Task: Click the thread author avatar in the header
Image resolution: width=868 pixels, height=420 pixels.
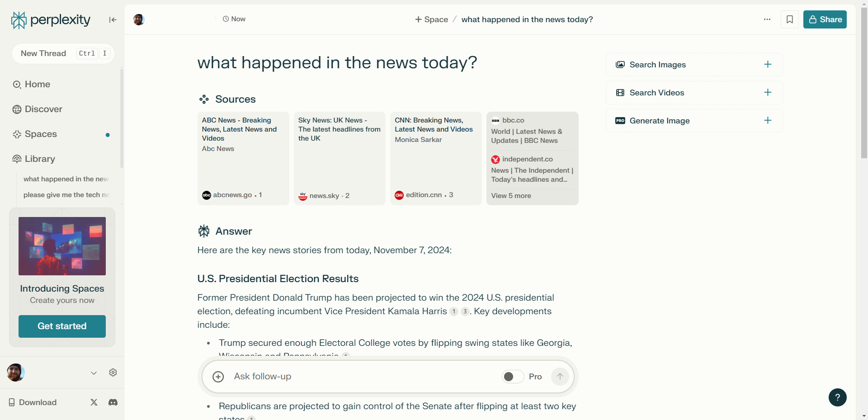Action: (139, 19)
